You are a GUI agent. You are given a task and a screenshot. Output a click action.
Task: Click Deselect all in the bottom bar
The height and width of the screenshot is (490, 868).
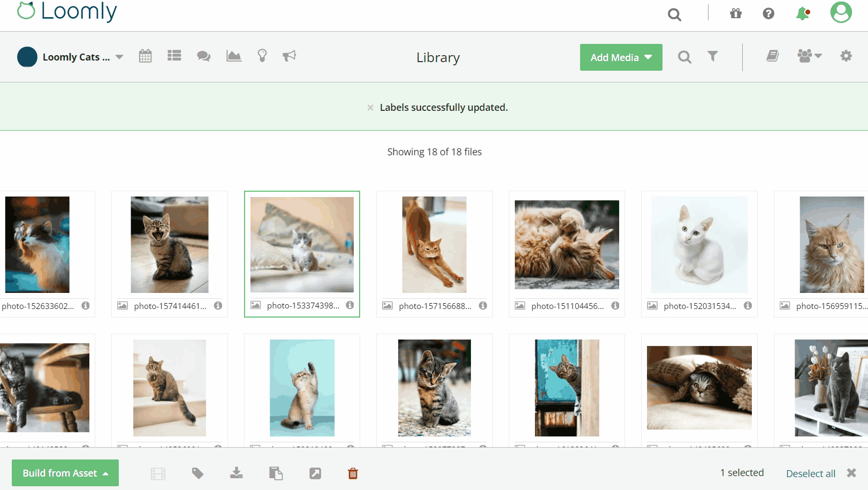pos(810,473)
